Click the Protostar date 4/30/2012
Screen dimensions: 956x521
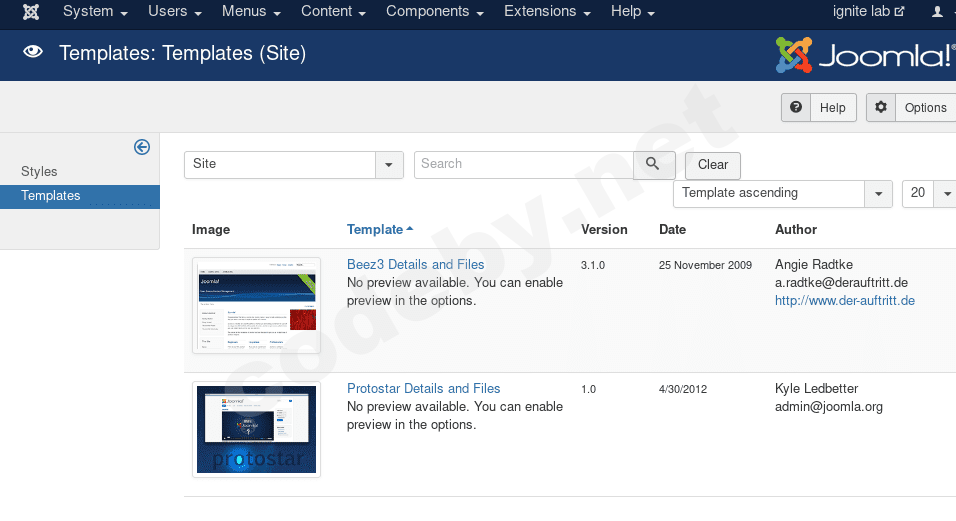coord(682,389)
